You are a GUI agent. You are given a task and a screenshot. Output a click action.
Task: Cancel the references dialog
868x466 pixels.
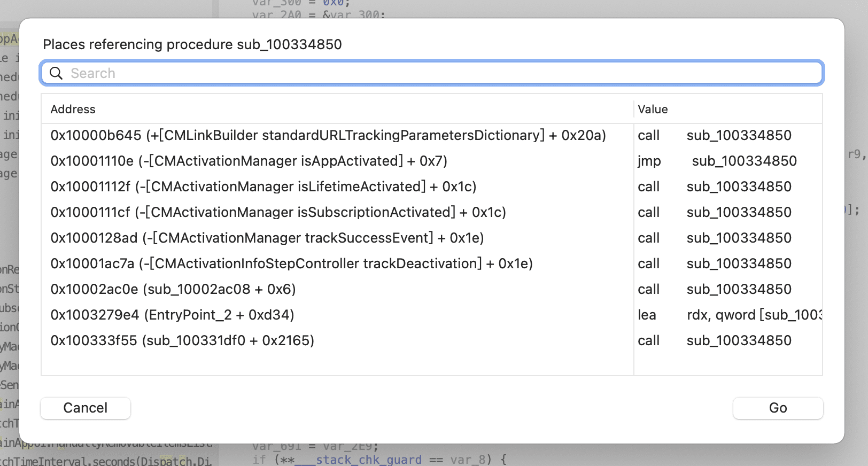pyautogui.click(x=86, y=408)
